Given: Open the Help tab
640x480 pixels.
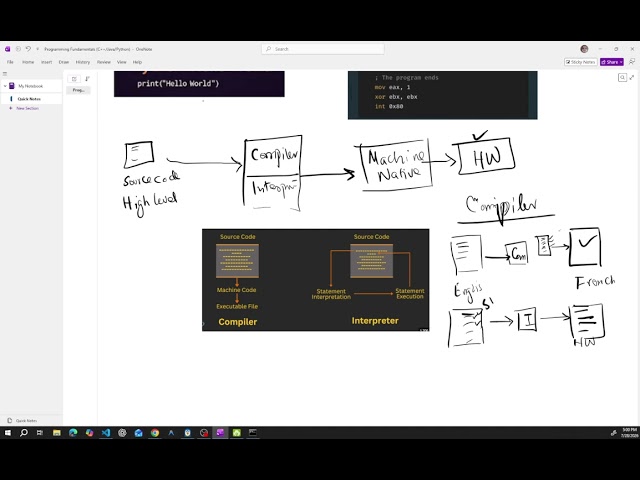Looking at the screenshot, I should tap(137, 62).
